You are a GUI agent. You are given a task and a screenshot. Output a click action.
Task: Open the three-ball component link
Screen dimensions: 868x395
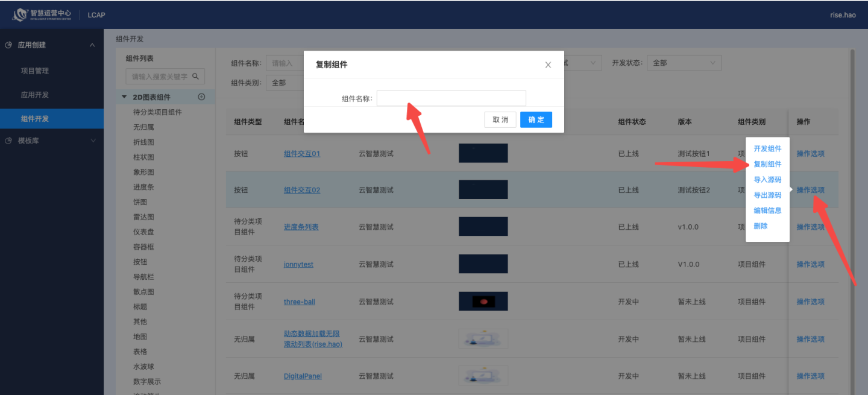300,302
